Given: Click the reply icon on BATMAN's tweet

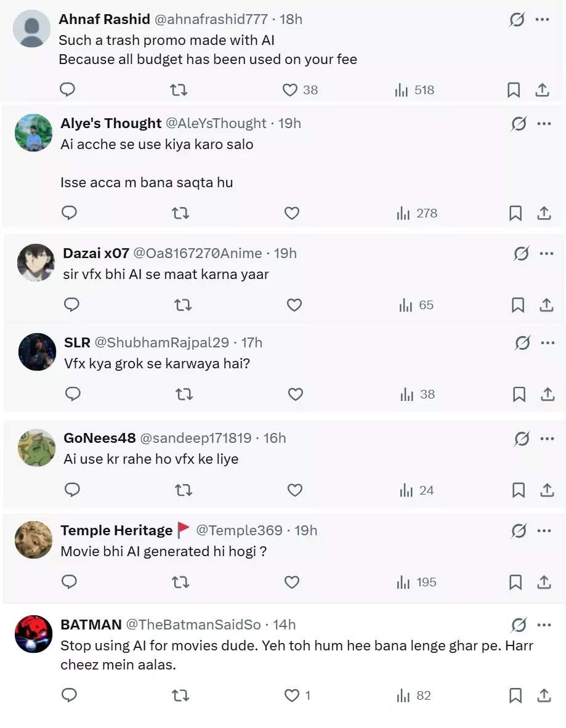Looking at the screenshot, I should point(69,696).
